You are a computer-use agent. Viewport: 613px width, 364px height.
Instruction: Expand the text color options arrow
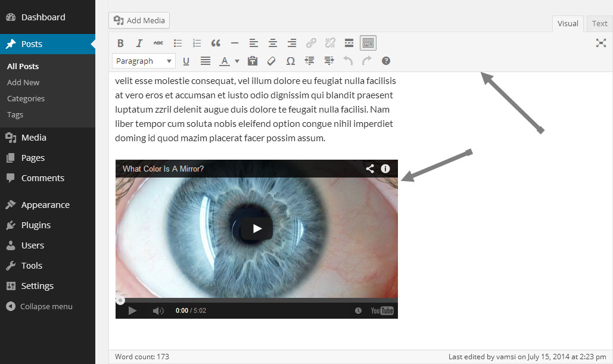[x=237, y=60]
